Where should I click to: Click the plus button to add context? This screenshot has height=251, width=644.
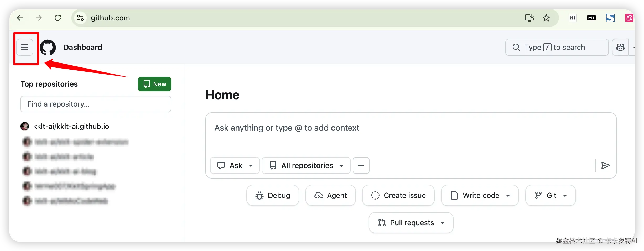click(361, 165)
